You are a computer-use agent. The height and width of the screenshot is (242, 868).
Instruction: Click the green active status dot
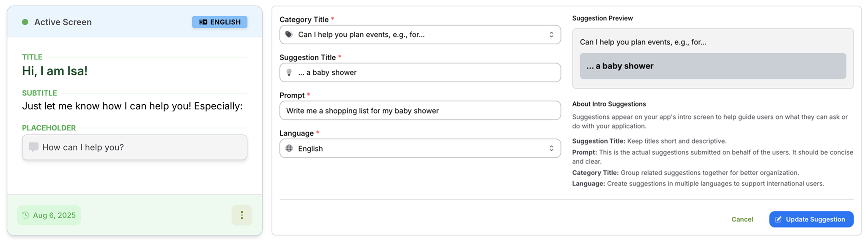pyautogui.click(x=25, y=22)
